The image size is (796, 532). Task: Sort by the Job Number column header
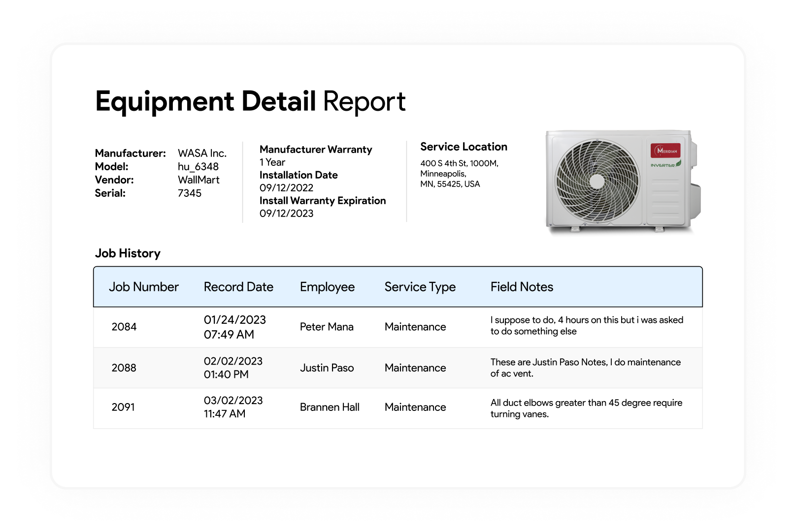(x=143, y=287)
